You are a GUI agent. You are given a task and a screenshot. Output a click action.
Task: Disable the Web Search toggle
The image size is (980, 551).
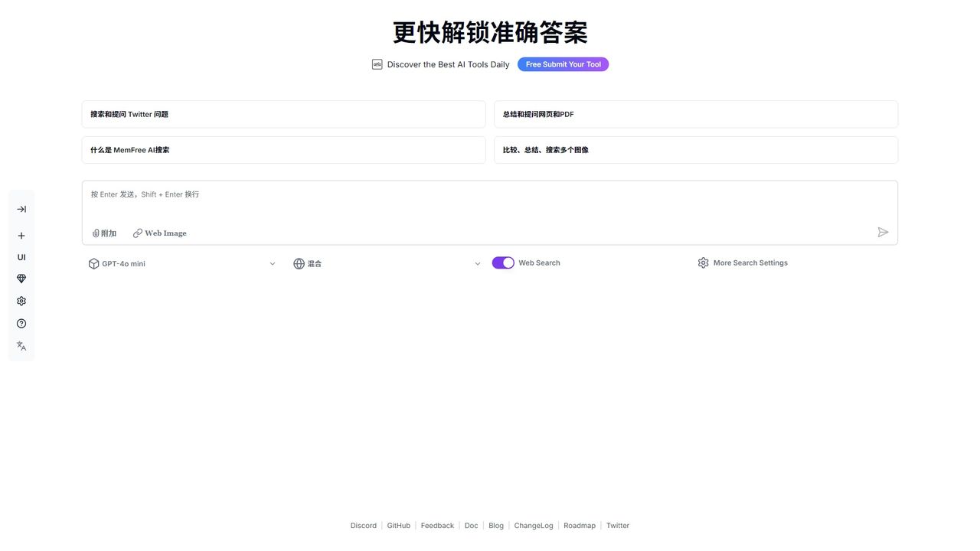click(503, 262)
